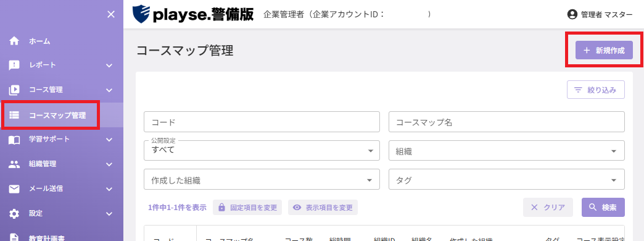644x241 pixels.
Task: Click the 固定項目を変更 button
Action: (247, 207)
